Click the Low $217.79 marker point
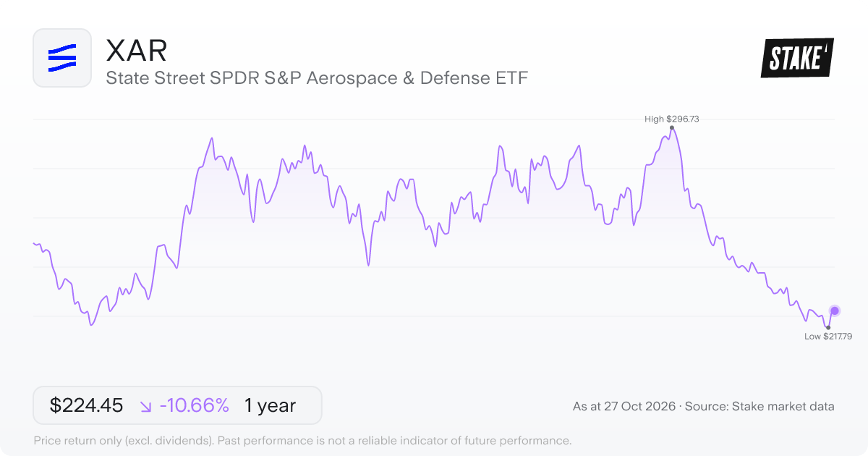 coord(828,328)
